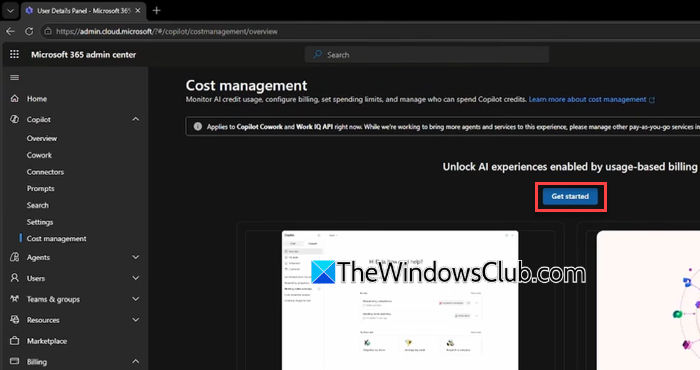This screenshot has width=700, height=370.
Task: Open a new browser tab
Action: point(156,10)
